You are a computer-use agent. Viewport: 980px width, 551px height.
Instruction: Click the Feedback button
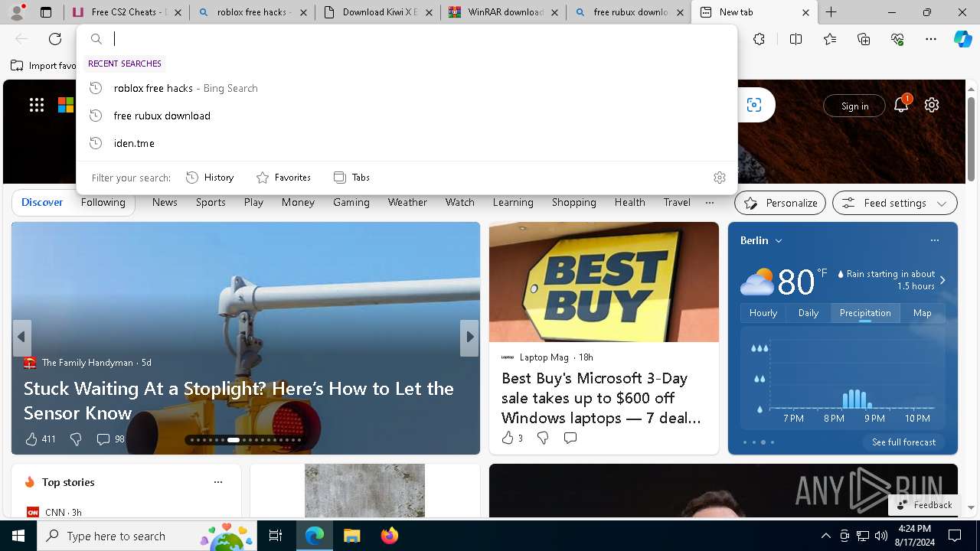pyautogui.click(x=924, y=505)
